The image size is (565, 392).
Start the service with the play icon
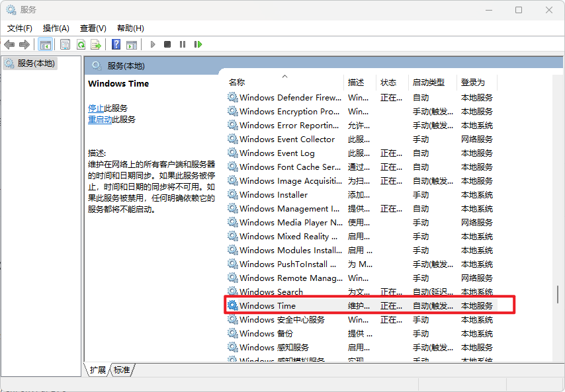[x=152, y=44]
